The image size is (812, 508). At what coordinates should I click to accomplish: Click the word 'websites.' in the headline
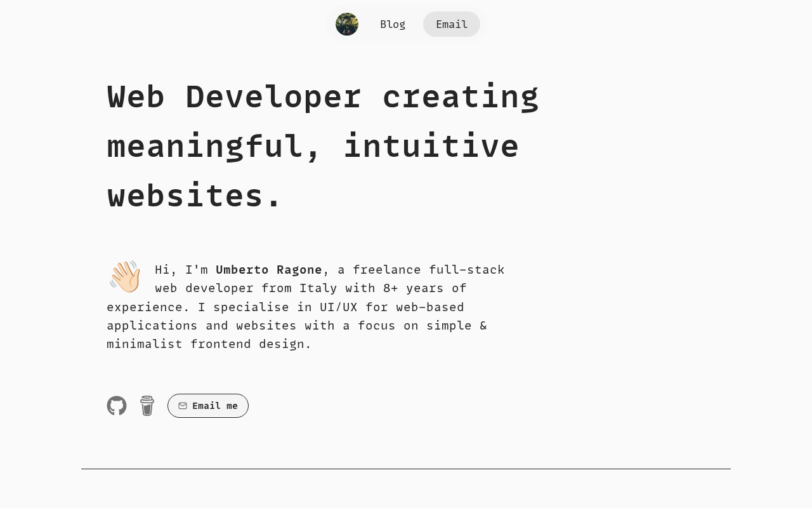194,195
